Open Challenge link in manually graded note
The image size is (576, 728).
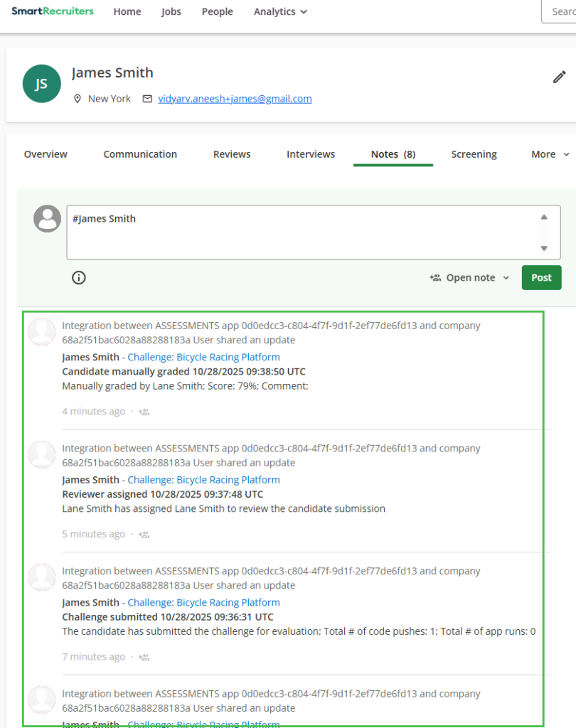[203, 357]
